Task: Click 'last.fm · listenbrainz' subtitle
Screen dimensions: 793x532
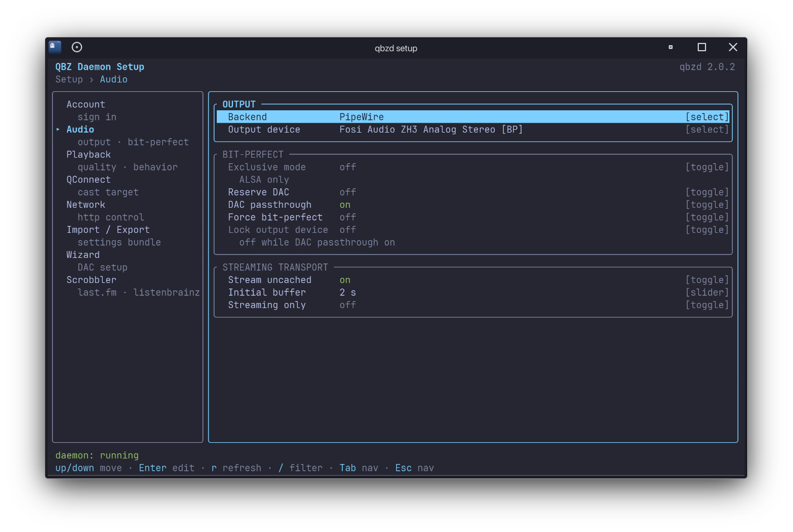Action: [x=139, y=292]
